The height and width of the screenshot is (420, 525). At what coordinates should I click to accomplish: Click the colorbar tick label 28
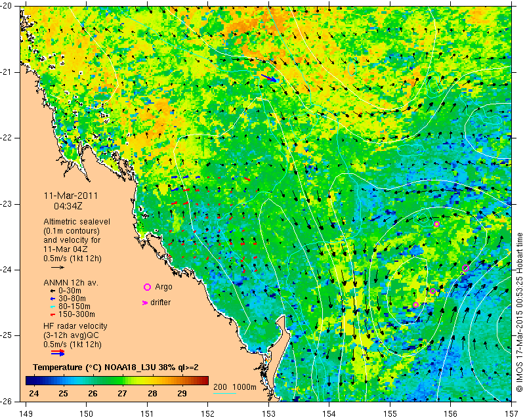pos(152,393)
